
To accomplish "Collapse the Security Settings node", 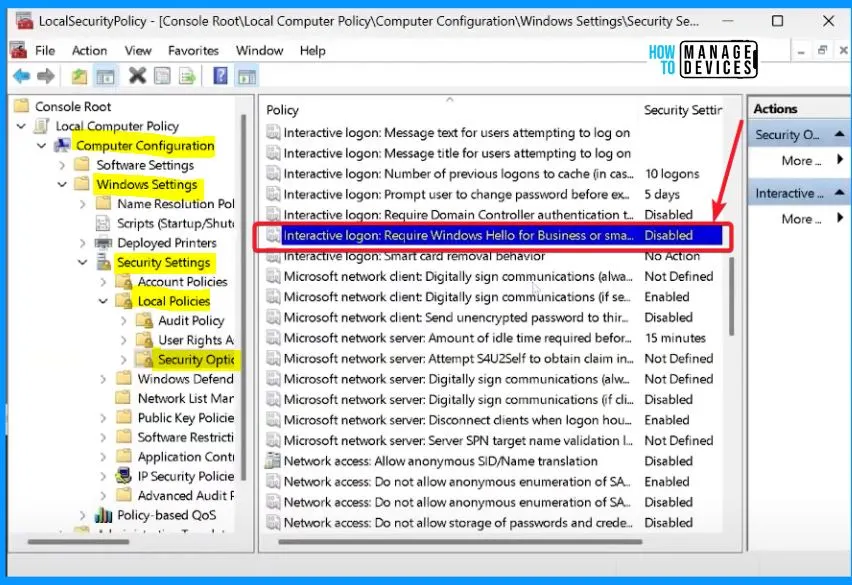I will tap(83, 262).
